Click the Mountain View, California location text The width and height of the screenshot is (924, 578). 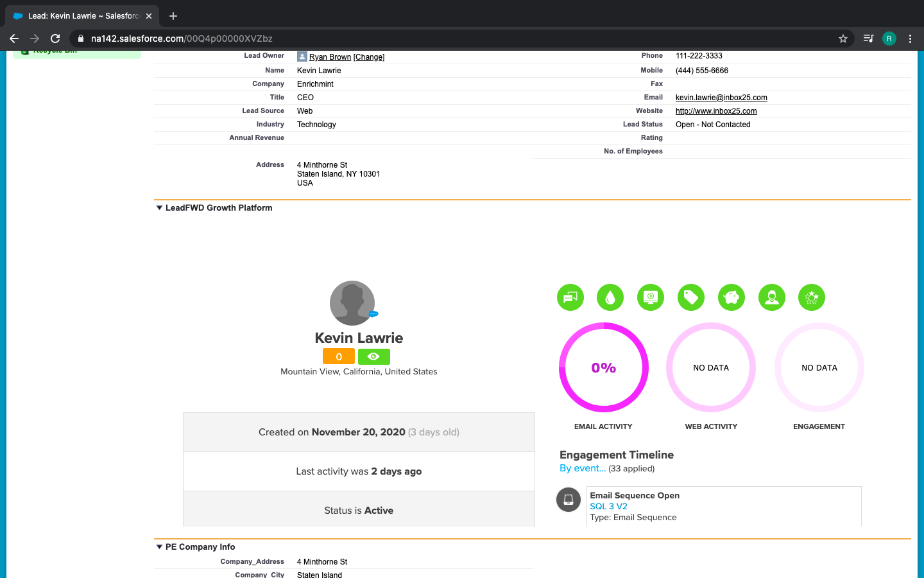(x=359, y=371)
